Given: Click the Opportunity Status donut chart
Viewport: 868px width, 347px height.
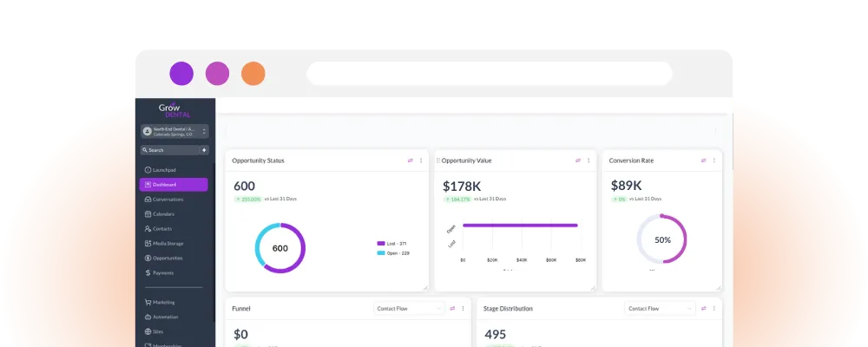Looking at the screenshot, I should (280, 248).
